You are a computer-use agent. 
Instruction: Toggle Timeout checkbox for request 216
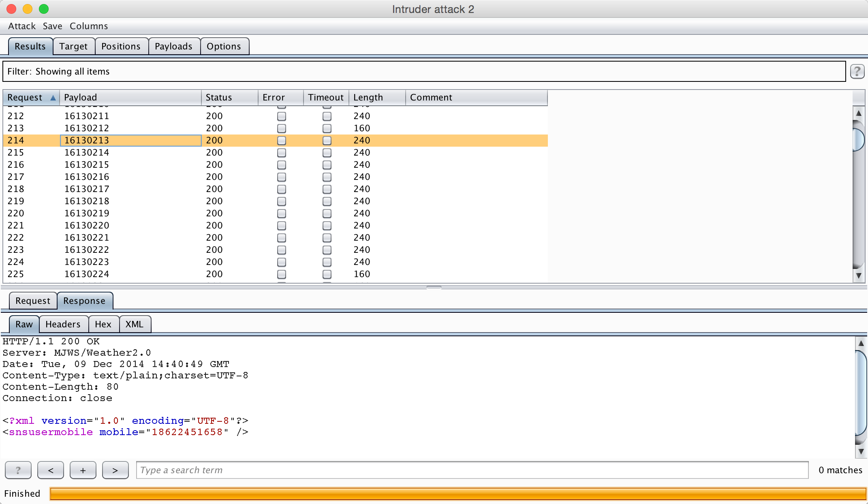(x=327, y=165)
